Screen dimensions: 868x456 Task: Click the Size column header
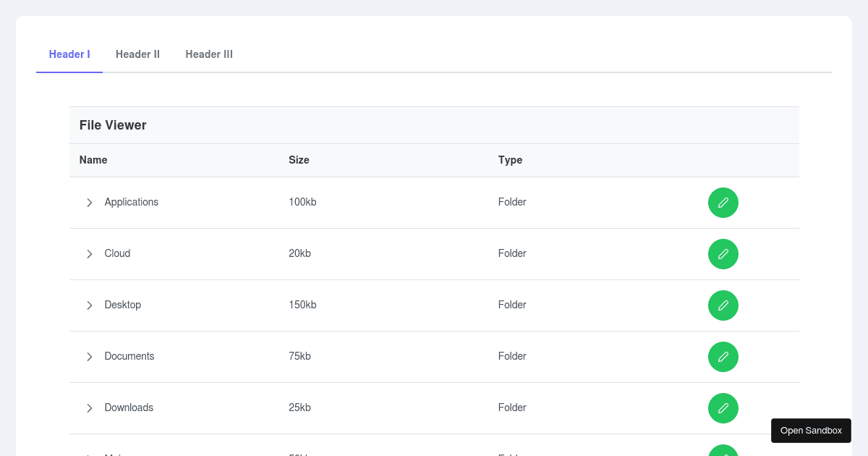point(299,160)
